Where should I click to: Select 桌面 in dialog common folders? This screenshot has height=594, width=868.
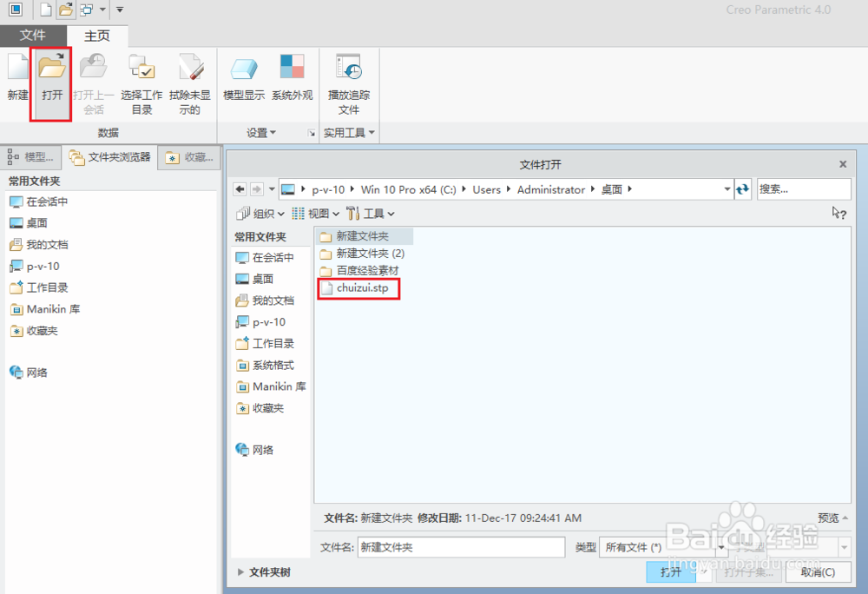[254, 279]
